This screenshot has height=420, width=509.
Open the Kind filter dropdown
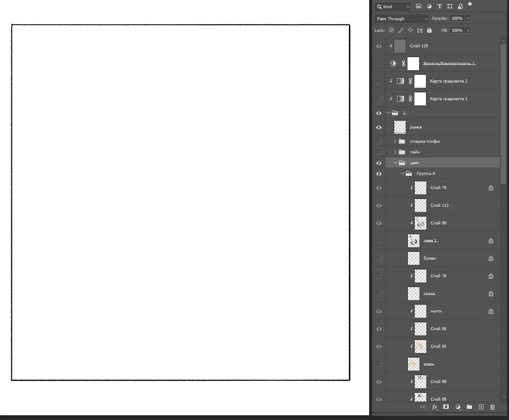[x=392, y=6]
